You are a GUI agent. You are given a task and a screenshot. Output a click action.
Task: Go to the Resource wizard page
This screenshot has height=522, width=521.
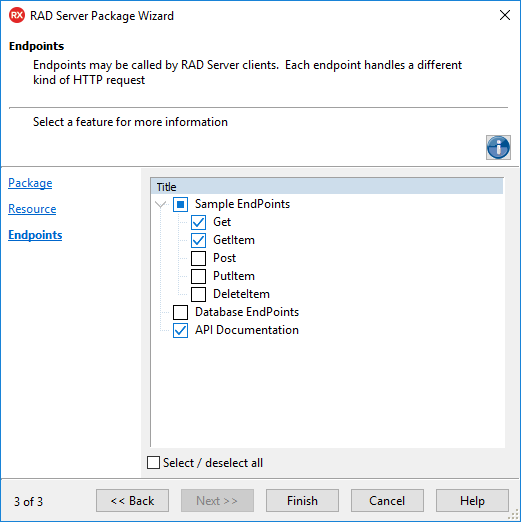(x=32, y=209)
